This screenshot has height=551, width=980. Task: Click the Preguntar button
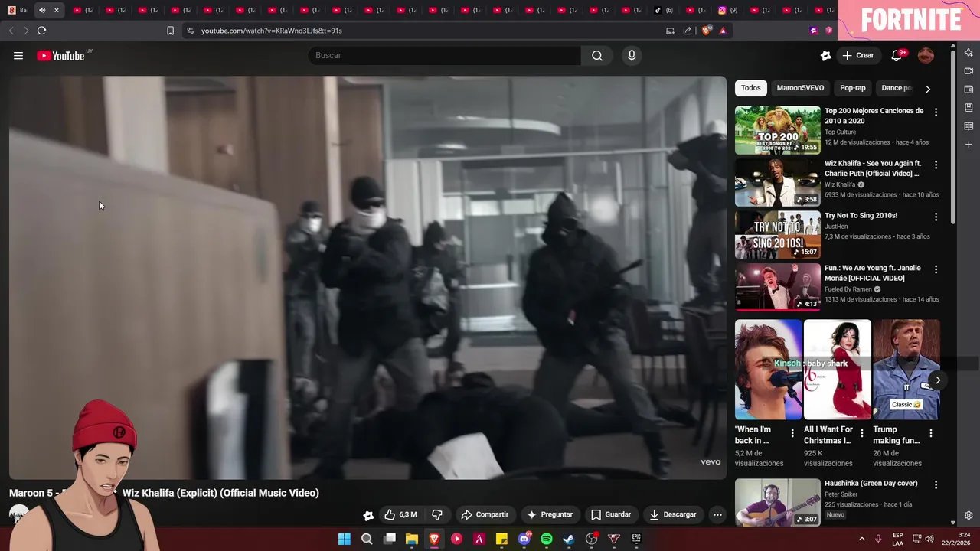pyautogui.click(x=550, y=514)
